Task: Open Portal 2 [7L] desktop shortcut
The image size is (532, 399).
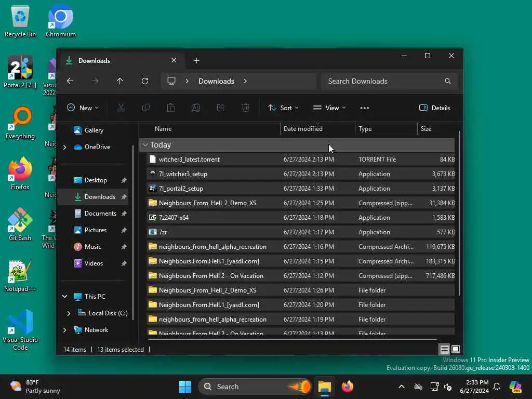Action: point(20,72)
